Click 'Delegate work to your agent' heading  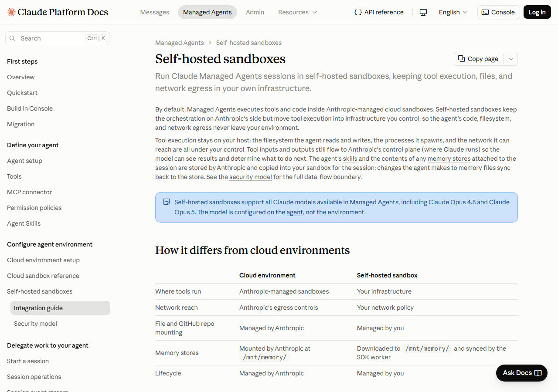pyautogui.click(x=48, y=345)
